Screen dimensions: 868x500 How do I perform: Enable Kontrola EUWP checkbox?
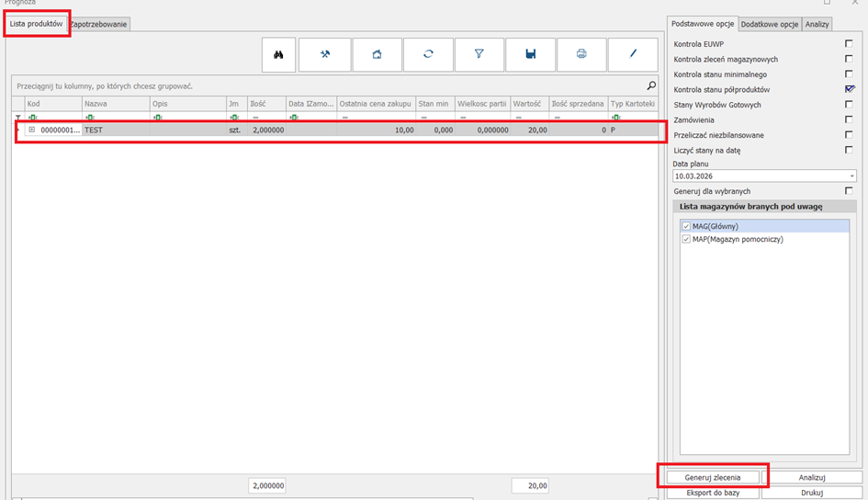[x=849, y=44]
